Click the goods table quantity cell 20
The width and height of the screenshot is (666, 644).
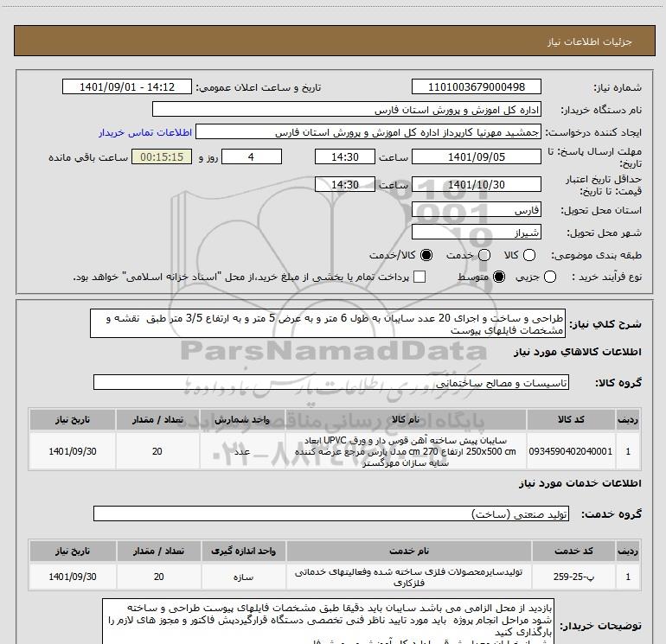coord(157,451)
